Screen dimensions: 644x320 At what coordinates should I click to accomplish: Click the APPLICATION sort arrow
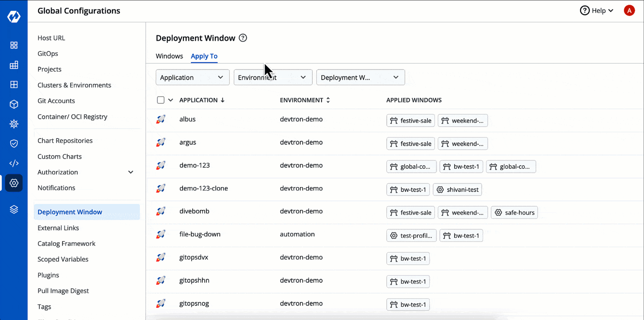223,100
